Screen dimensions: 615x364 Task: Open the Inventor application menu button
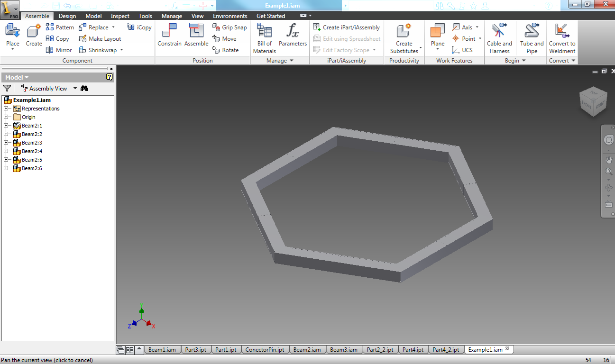(9, 9)
